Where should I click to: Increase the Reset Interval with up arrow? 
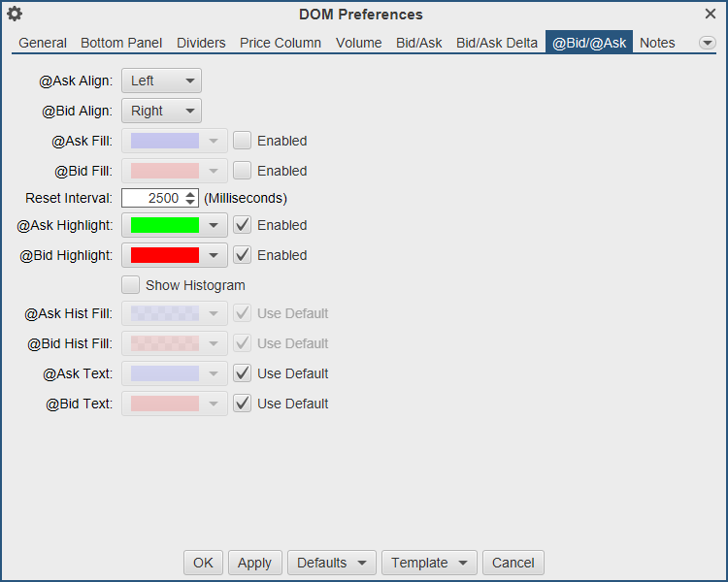click(190, 194)
